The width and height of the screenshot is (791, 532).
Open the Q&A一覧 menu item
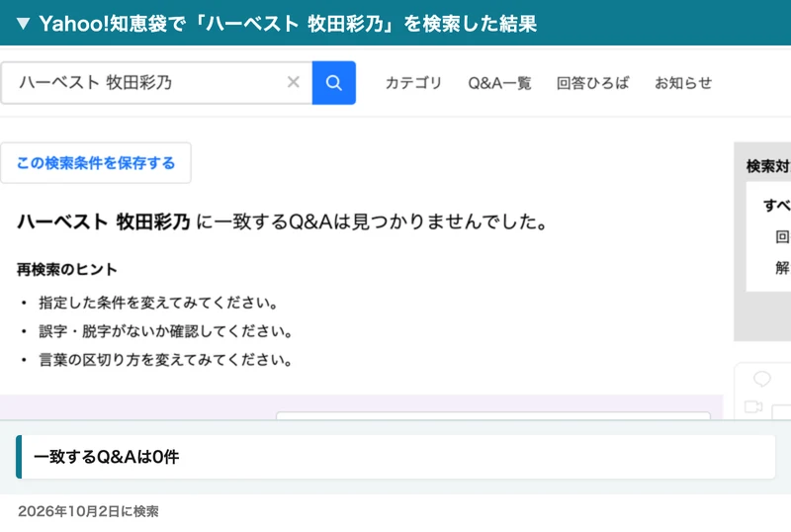coord(499,83)
